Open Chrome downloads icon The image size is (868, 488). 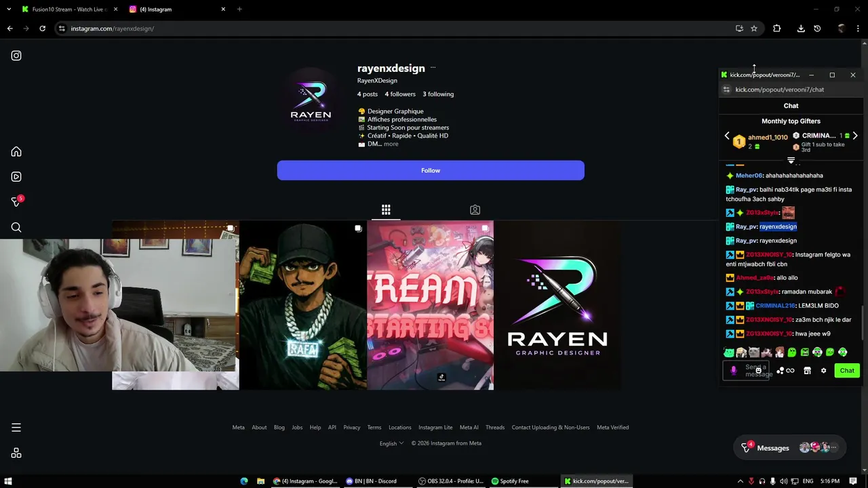[801, 28]
